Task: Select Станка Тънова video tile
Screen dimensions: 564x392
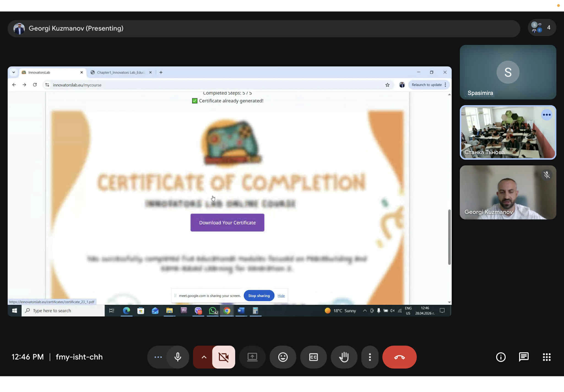Action: [x=508, y=132]
